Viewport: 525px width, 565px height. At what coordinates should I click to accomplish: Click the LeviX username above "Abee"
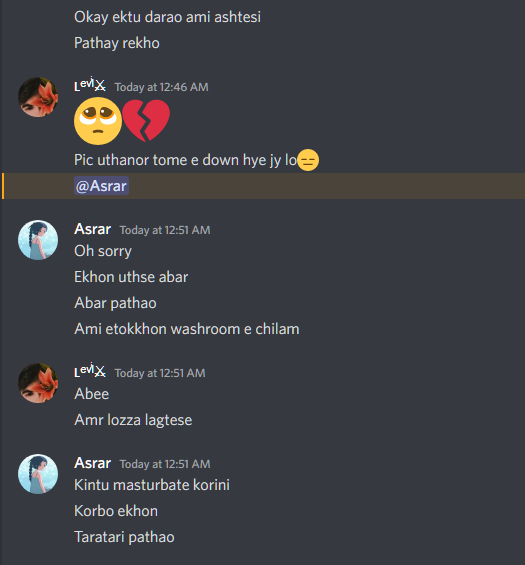[x=90, y=372]
